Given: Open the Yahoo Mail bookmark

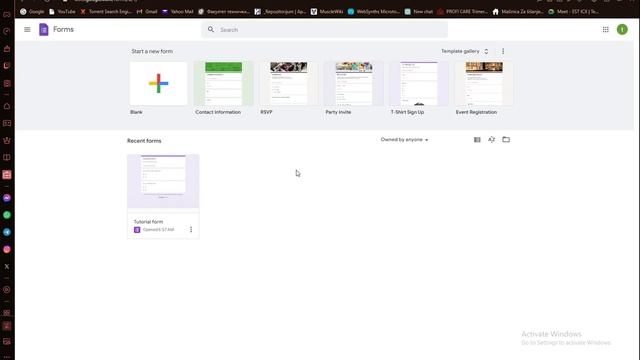Looking at the screenshot, I should pos(178,11).
